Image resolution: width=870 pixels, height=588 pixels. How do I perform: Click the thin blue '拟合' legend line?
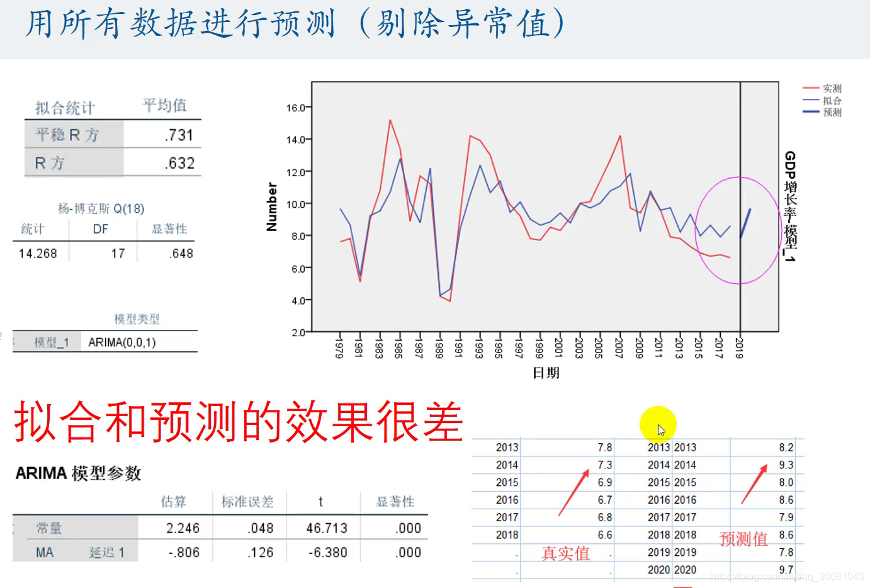point(811,100)
